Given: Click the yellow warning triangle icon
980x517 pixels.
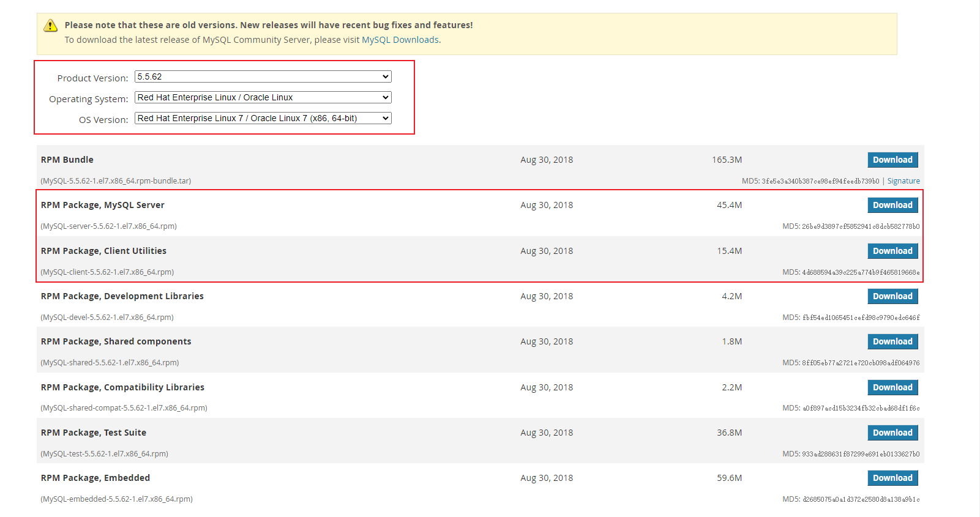Looking at the screenshot, I should (x=50, y=26).
